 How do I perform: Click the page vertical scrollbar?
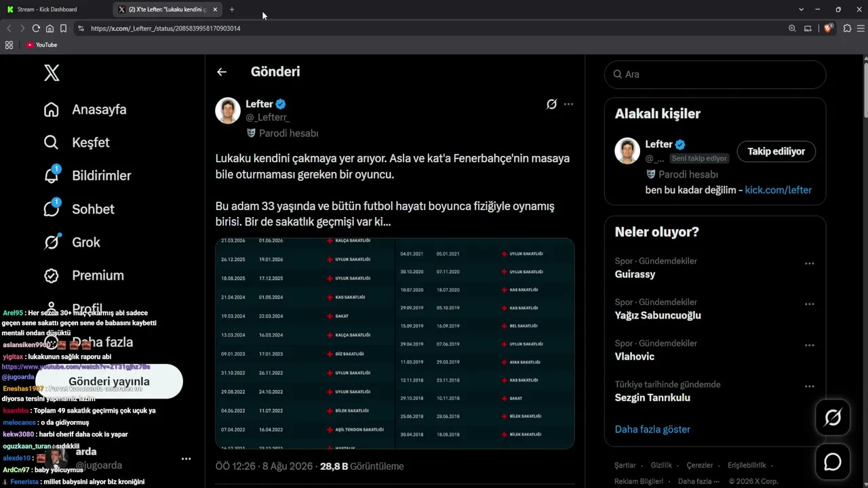point(865,91)
